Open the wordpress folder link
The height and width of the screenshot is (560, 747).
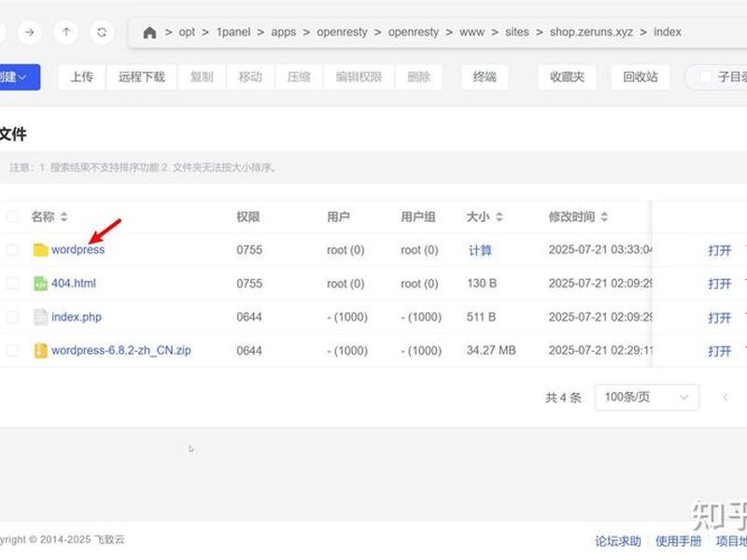point(78,249)
